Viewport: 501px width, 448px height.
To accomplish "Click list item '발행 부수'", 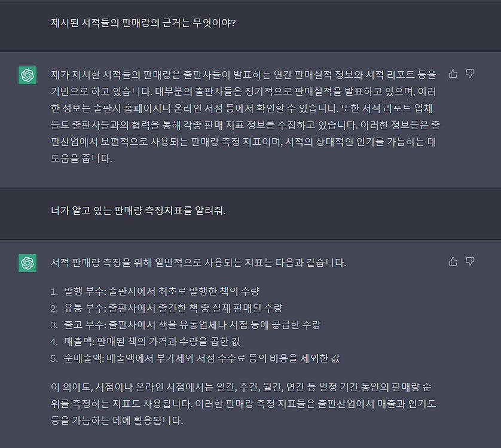I will click(x=161, y=291).
